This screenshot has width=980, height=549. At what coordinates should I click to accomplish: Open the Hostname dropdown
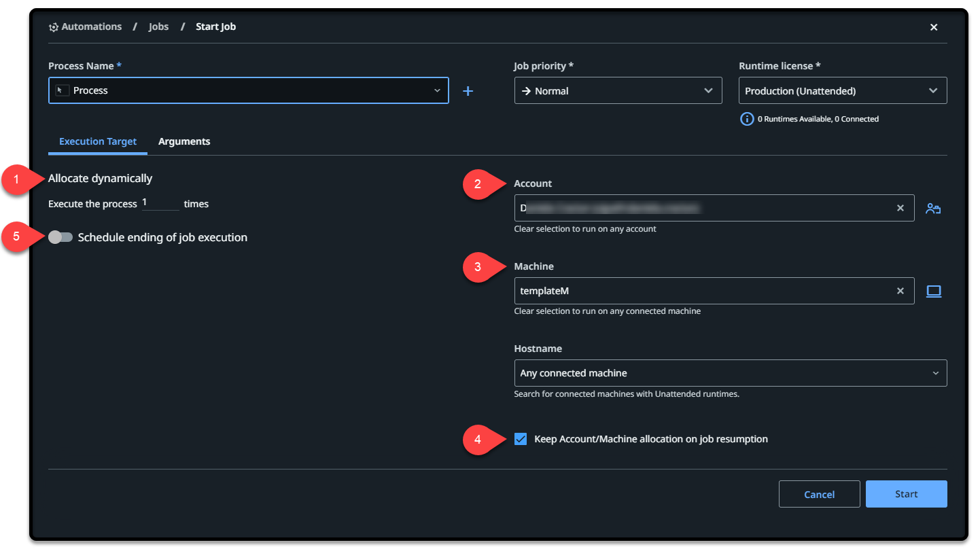731,373
